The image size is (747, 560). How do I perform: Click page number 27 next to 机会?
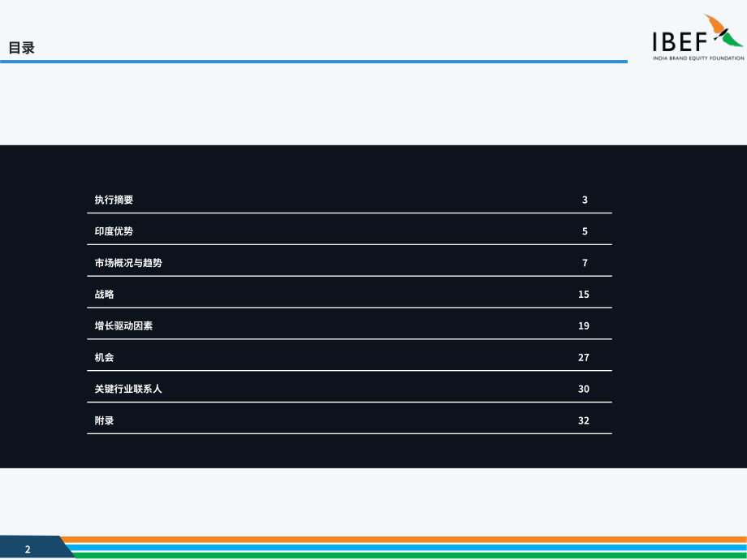coord(584,358)
